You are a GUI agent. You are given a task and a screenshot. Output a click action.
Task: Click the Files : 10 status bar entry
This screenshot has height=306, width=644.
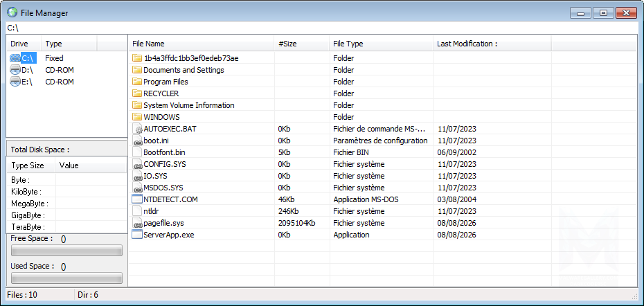(x=22, y=294)
